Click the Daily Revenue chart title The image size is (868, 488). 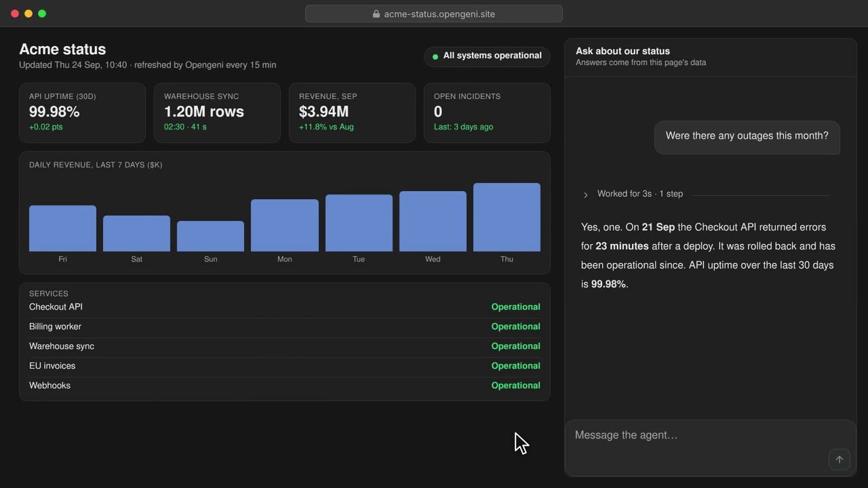(x=96, y=165)
